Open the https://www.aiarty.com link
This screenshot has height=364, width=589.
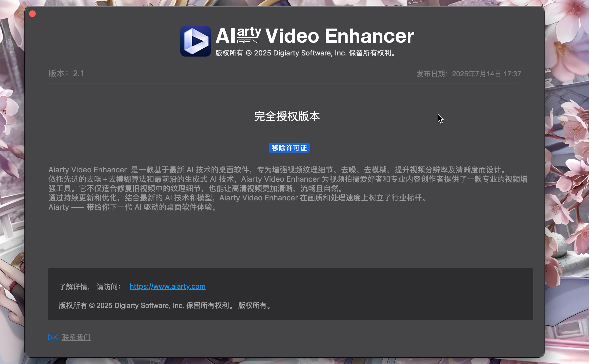pyautogui.click(x=168, y=286)
